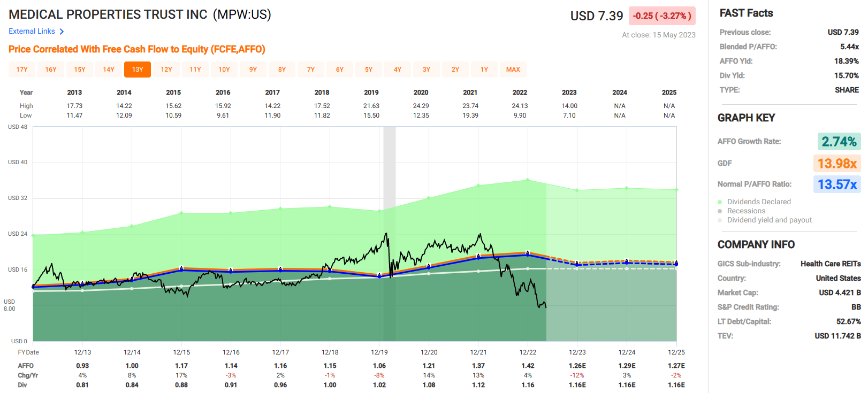
Task: Click the Blended P/AFFO value 5.44x
Action: coord(849,47)
